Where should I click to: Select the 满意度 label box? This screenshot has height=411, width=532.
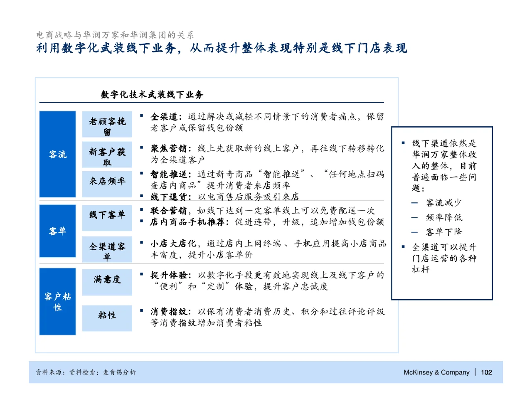point(107,282)
